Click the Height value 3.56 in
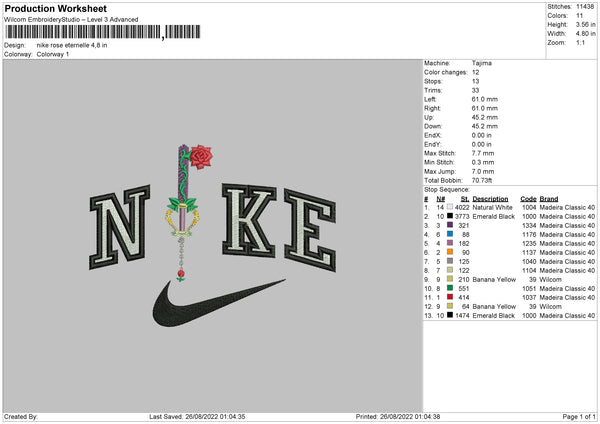600x424 pixels. 585,24
